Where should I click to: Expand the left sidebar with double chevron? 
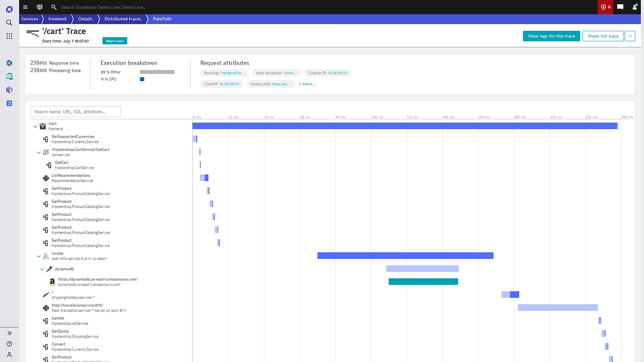point(9,333)
